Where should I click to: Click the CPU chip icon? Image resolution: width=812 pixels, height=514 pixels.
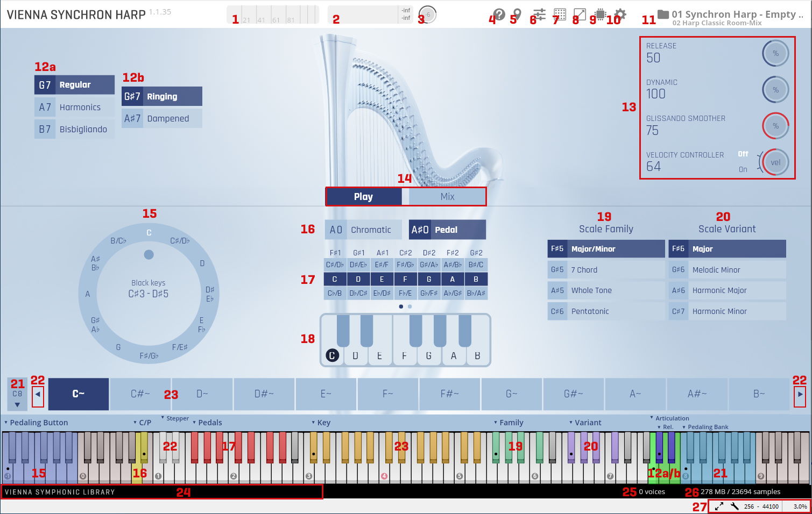click(x=601, y=14)
